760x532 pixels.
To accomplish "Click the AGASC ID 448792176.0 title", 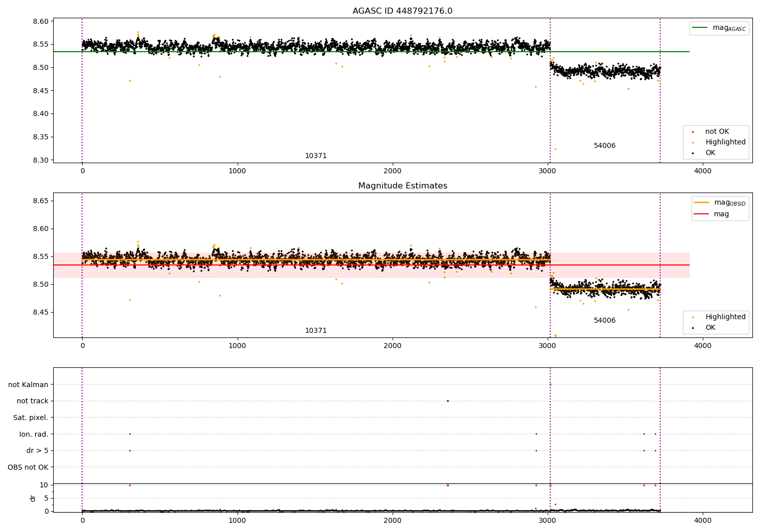I will pyautogui.click(x=403, y=11).
